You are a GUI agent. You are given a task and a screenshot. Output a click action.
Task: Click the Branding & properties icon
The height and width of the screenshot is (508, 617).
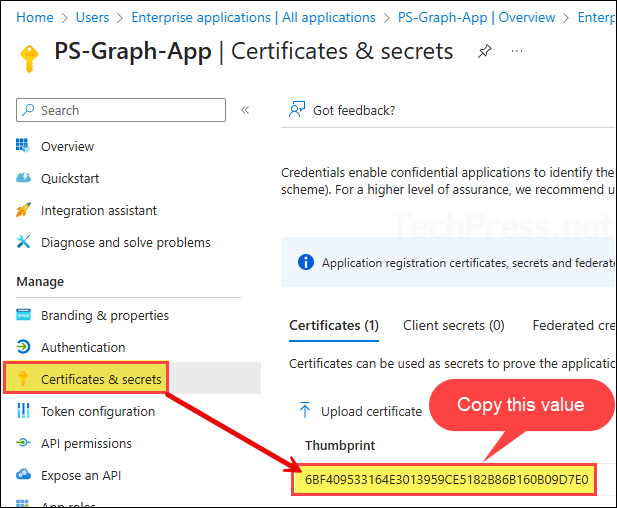point(24,315)
